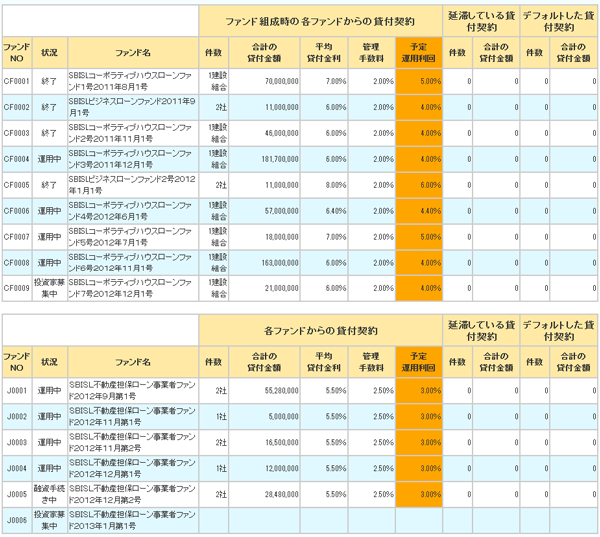
Task: Select fund name ending 2013年1月第1号
Action: 132,520
